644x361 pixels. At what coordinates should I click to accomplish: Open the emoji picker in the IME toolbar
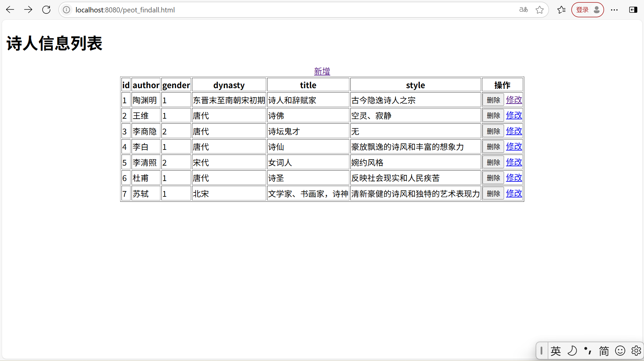pos(620,351)
